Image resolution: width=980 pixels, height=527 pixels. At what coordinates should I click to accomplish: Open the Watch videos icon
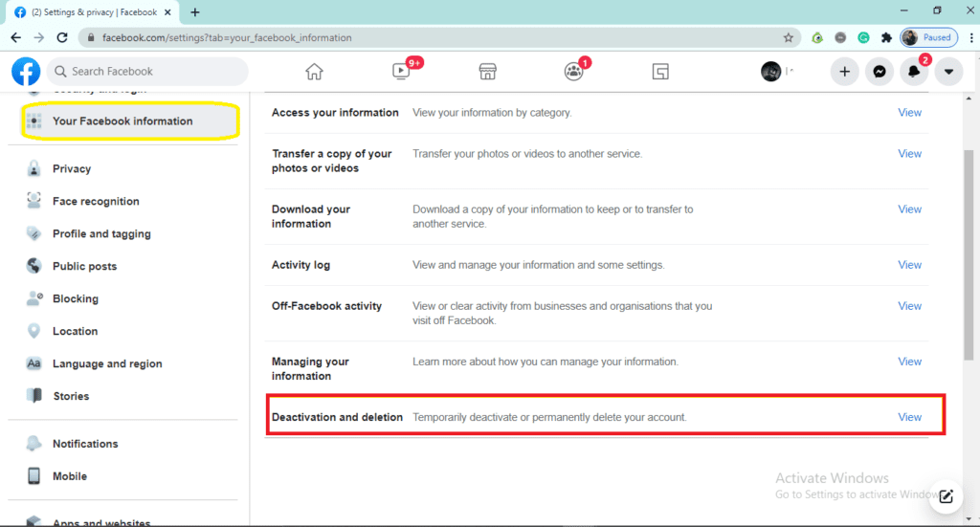401,72
